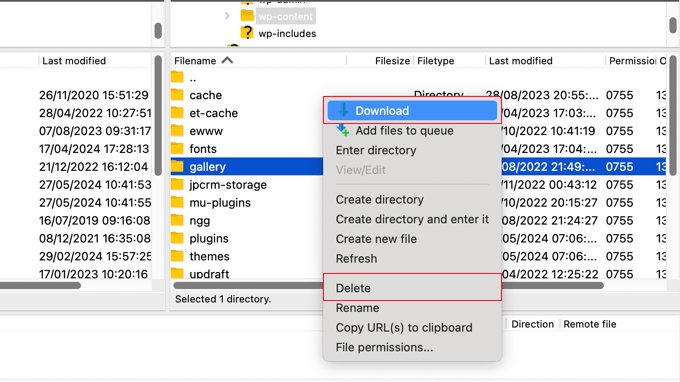Select the gallery folder name
Screen dimensions: 680x382
[x=207, y=167]
